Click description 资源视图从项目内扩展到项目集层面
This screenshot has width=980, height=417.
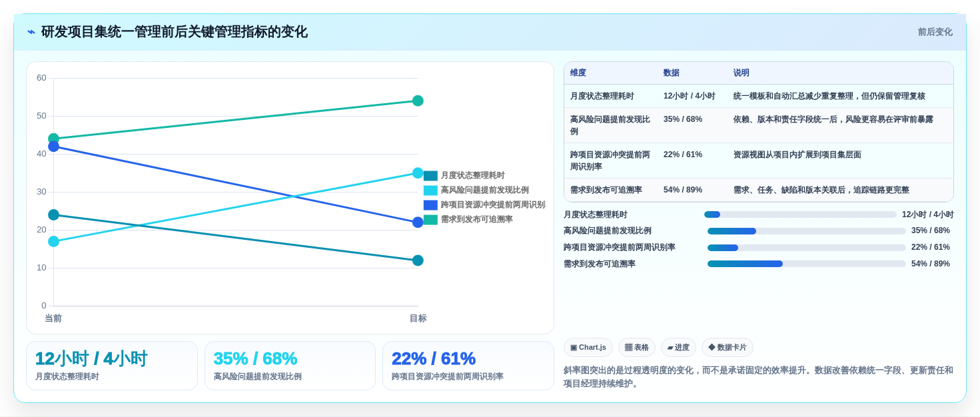tap(797, 155)
